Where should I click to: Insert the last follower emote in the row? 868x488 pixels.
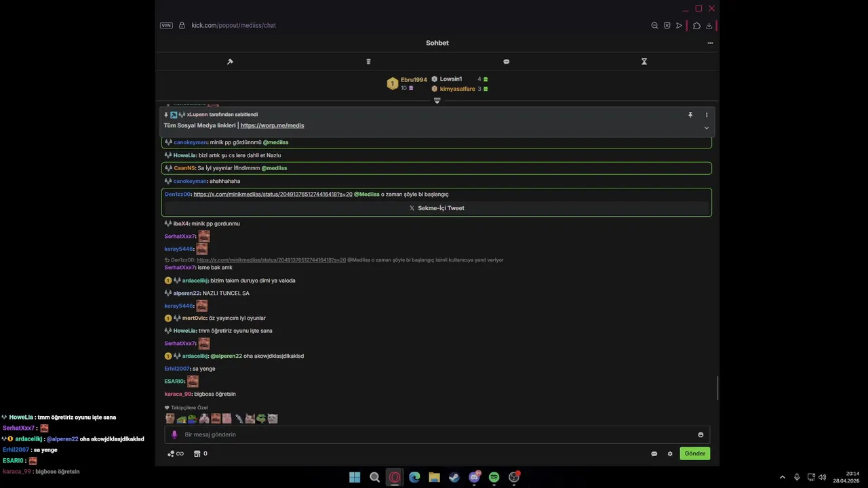click(x=273, y=419)
